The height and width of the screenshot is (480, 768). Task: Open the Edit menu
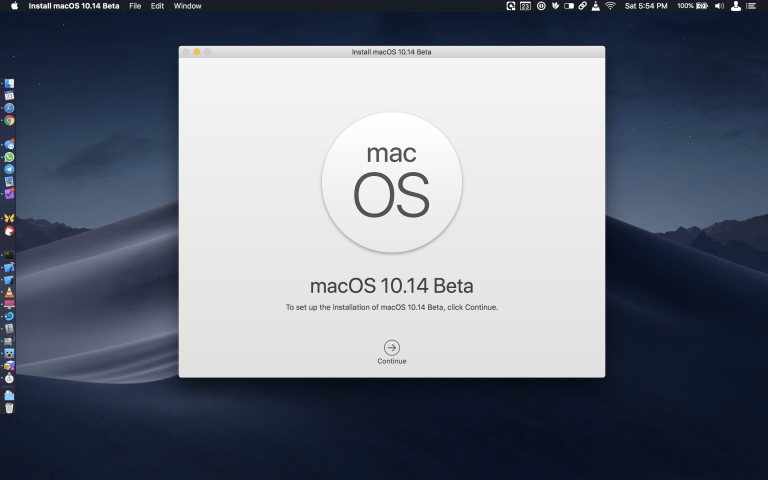(x=157, y=6)
